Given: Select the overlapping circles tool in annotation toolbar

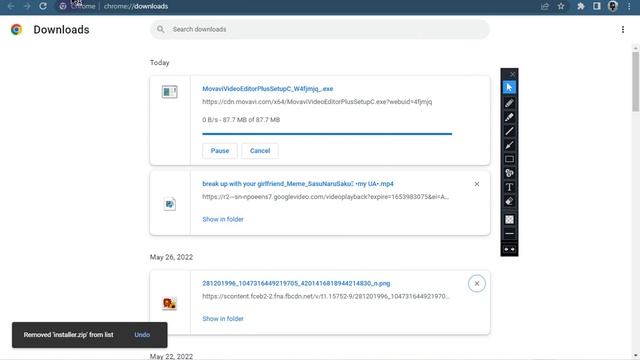Looking at the screenshot, I should (x=509, y=173).
